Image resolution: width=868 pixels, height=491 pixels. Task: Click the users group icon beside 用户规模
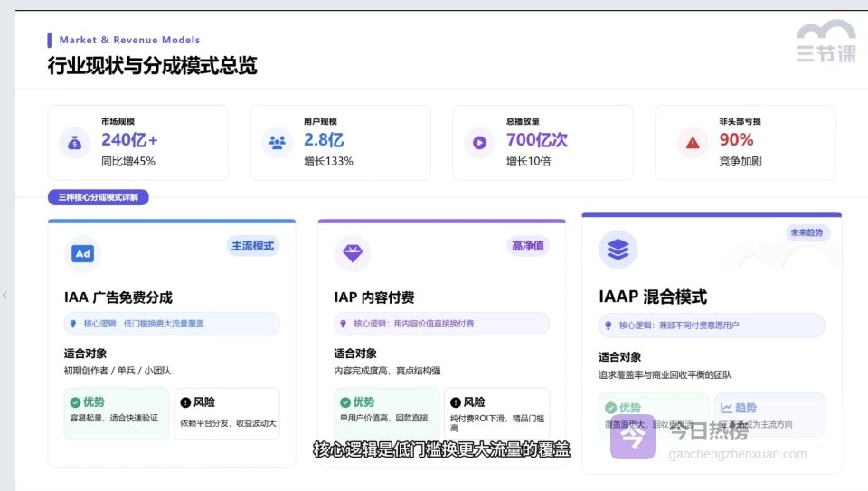coord(278,143)
